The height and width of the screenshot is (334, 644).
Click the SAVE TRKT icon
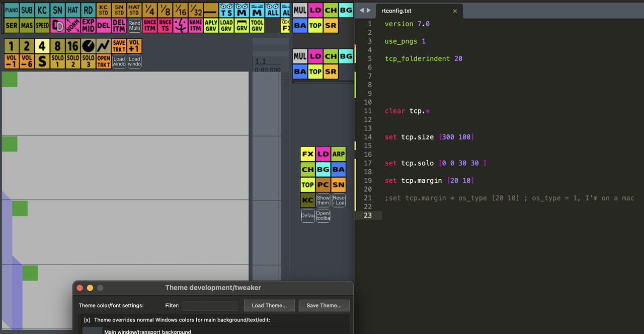coord(119,46)
